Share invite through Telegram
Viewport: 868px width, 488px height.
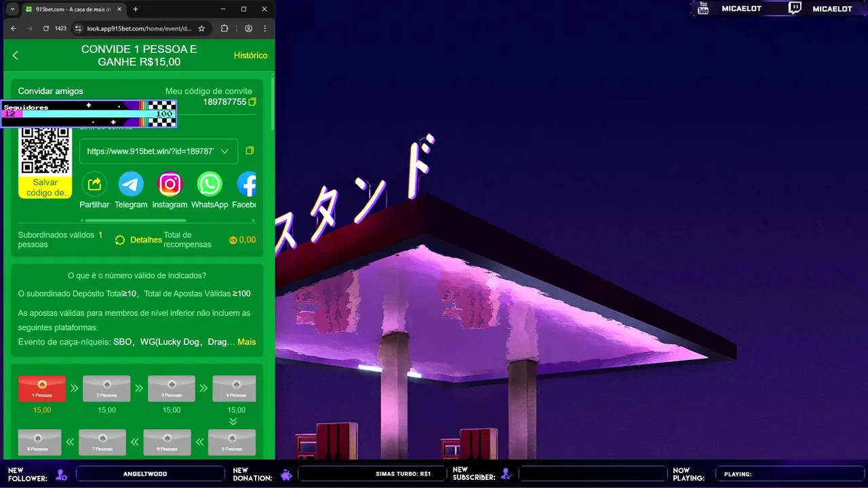(x=131, y=184)
